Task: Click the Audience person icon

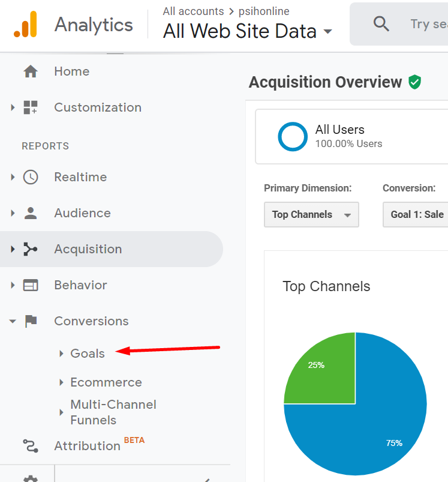Action: (31, 213)
